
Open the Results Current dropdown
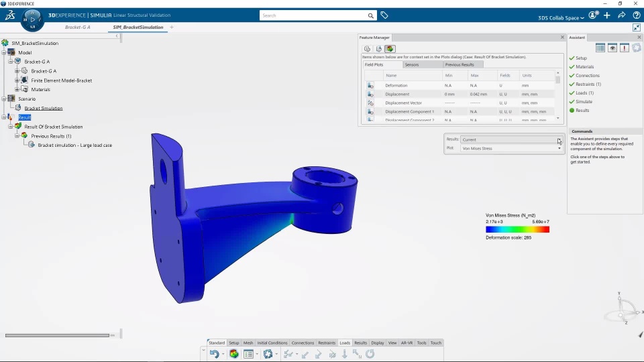click(x=511, y=139)
